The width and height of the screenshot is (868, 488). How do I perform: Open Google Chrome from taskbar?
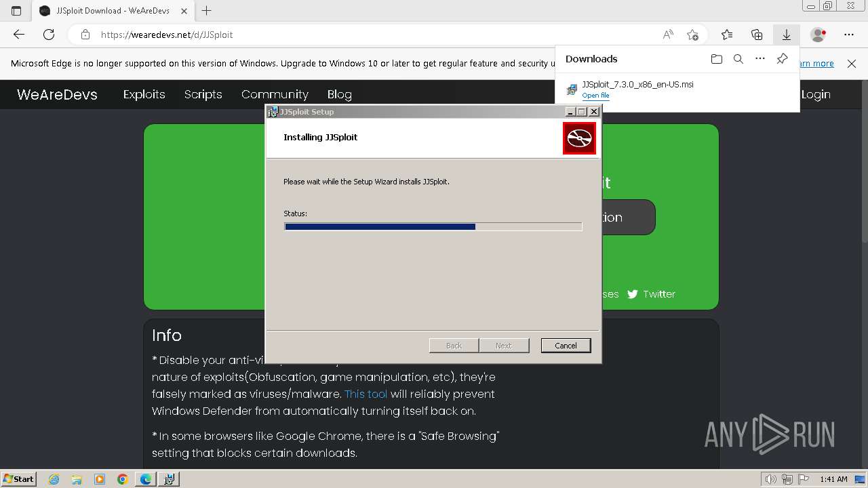pyautogui.click(x=123, y=479)
